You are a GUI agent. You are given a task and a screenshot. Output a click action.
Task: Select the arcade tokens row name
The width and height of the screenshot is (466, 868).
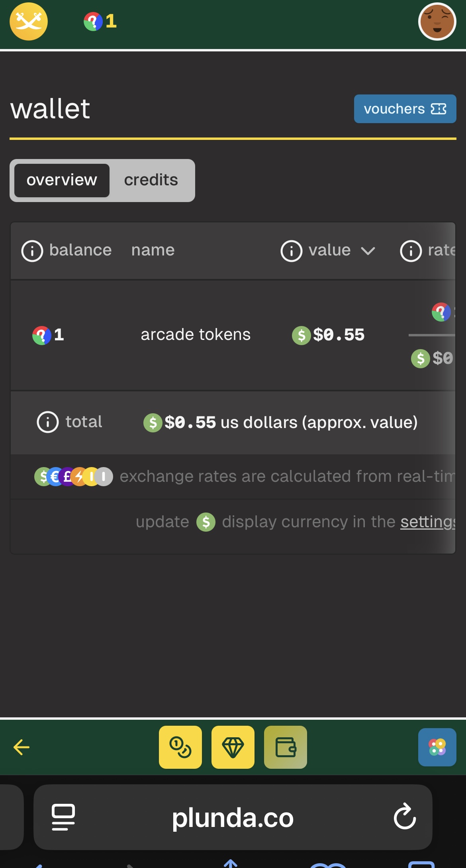(x=196, y=335)
